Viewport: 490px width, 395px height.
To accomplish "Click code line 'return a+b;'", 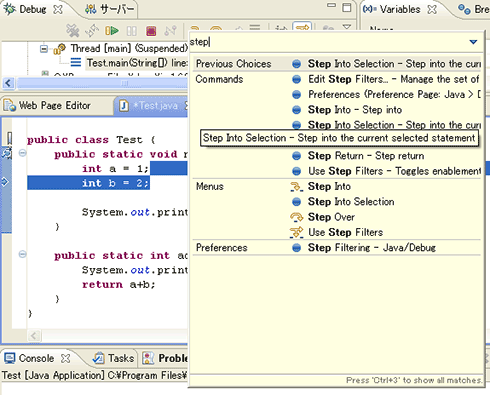I will [x=119, y=285].
